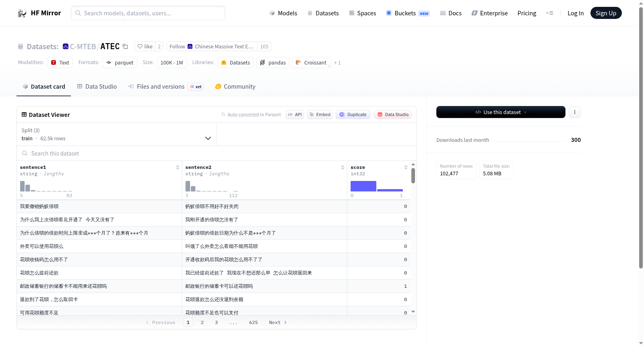Click the parquet format tag
The width and height of the screenshot is (644, 347).
point(120,62)
